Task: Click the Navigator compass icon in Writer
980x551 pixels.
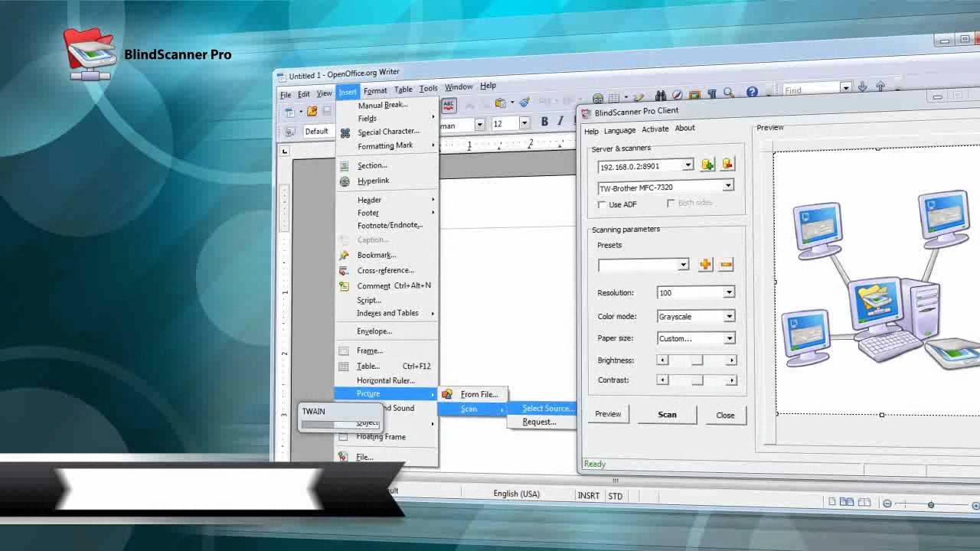Action: coord(677,95)
